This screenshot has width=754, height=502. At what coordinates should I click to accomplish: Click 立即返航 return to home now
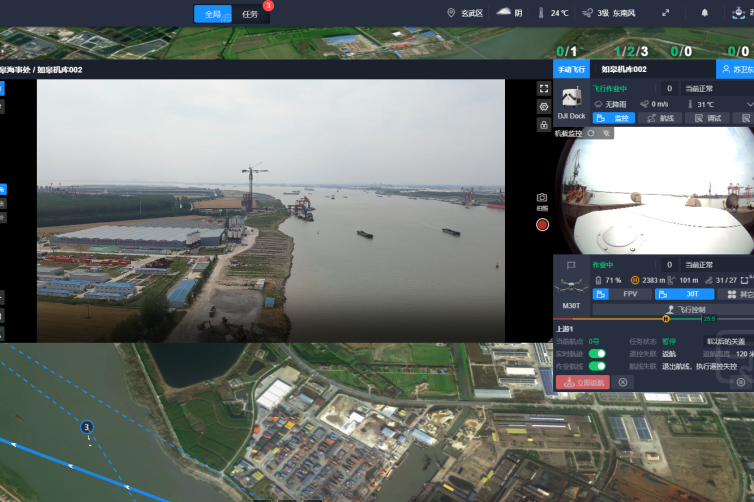tap(583, 383)
